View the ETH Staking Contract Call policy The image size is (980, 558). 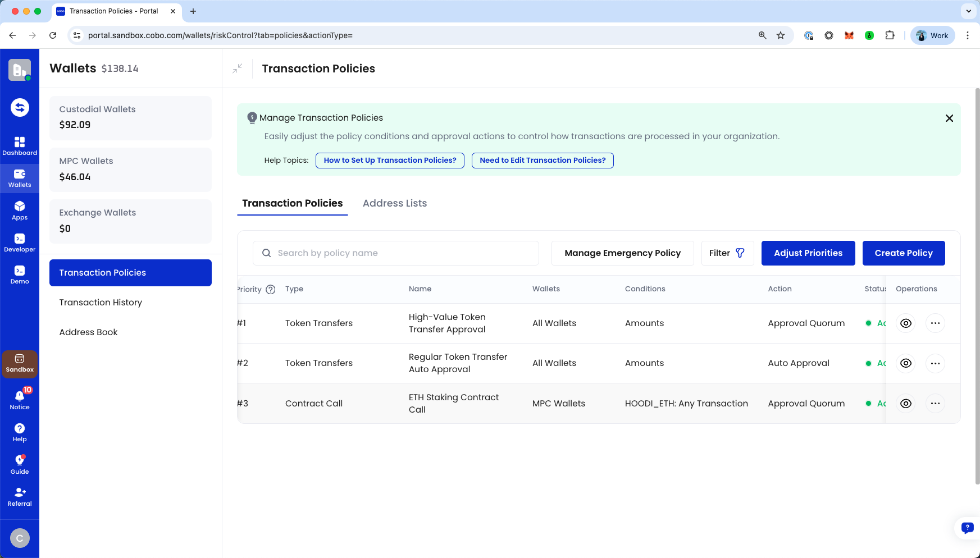click(905, 404)
